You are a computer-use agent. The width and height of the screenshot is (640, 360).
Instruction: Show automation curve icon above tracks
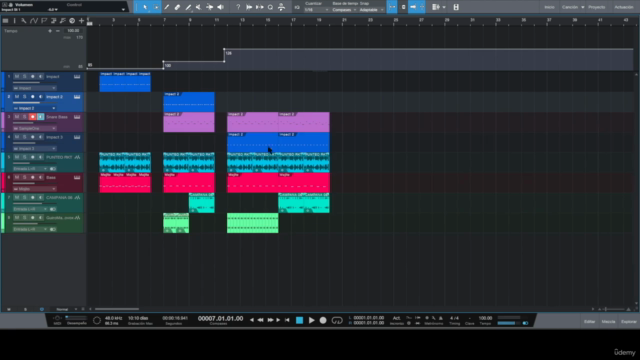coord(33,20)
